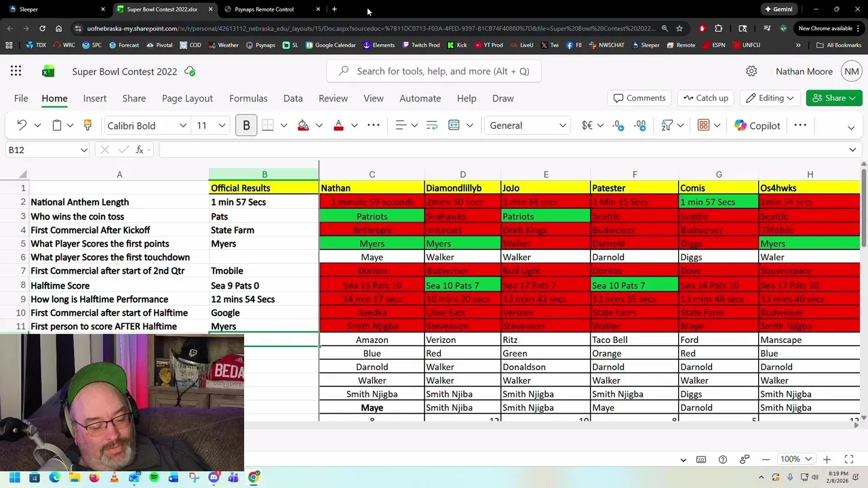
Task: Click the search for tools box
Action: click(434, 71)
